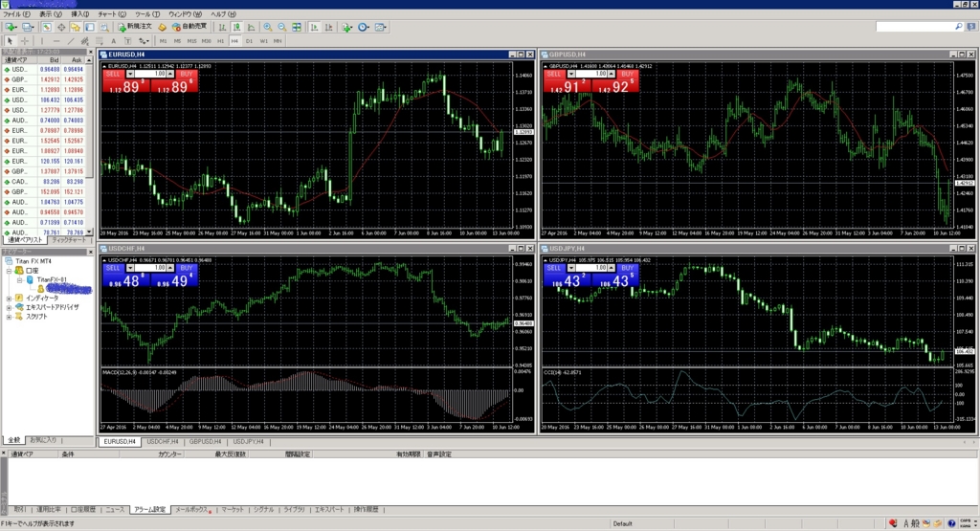Switch timeframe to M1
This screenshot has width=980, height=531.
tap(163, 40)
